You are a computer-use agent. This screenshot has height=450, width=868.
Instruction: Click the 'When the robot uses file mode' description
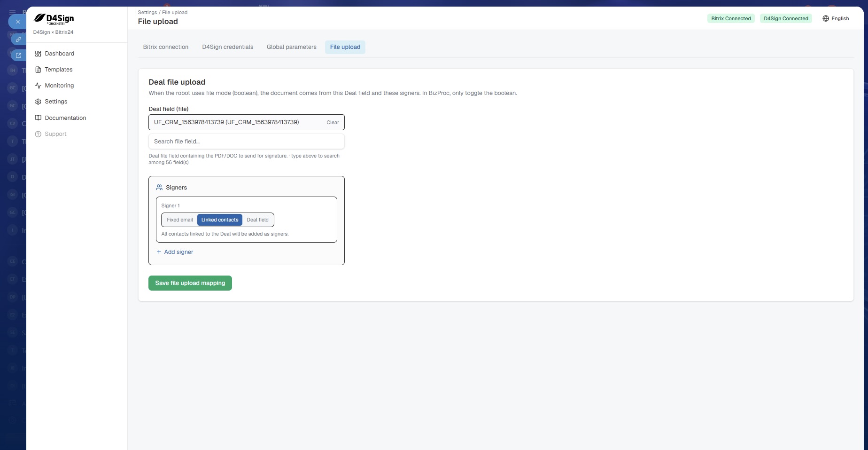[333, 93]
